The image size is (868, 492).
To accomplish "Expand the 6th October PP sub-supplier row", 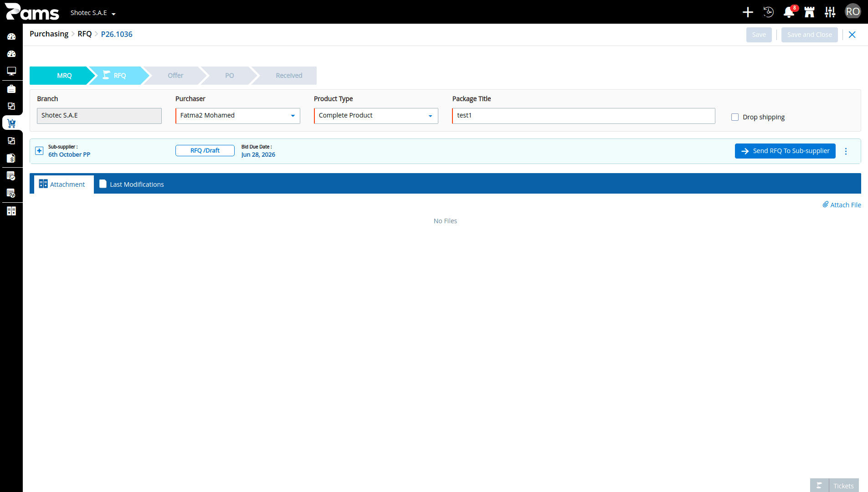I will 39,151.
